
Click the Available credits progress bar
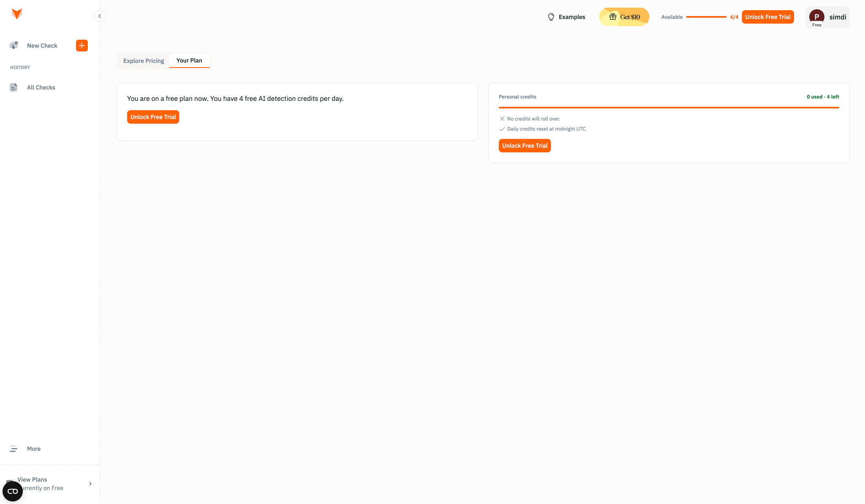(706, 17)
